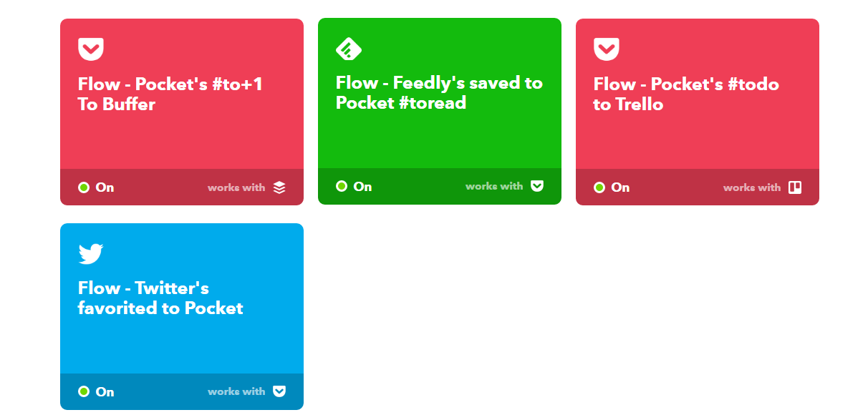Toggle On status of Feedly to Pocket applet

355,186
